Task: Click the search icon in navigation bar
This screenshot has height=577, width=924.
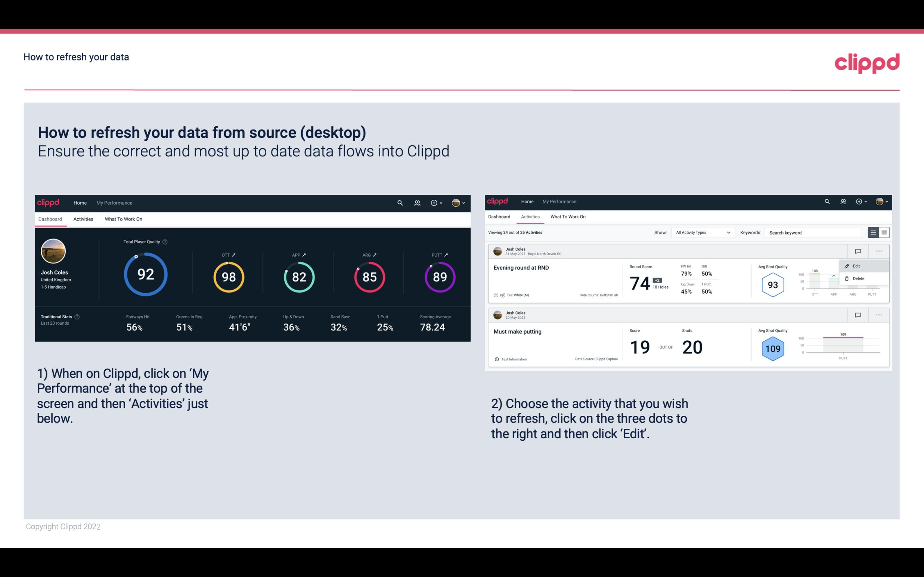Action: [400, 203]
